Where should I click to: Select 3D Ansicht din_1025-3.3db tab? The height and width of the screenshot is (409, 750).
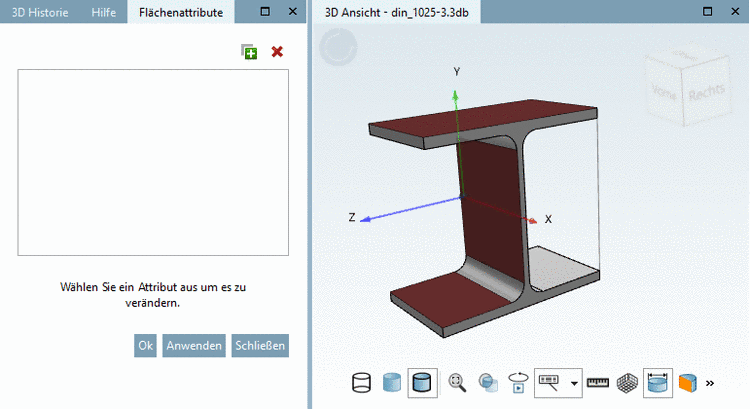tap(397, 12)
